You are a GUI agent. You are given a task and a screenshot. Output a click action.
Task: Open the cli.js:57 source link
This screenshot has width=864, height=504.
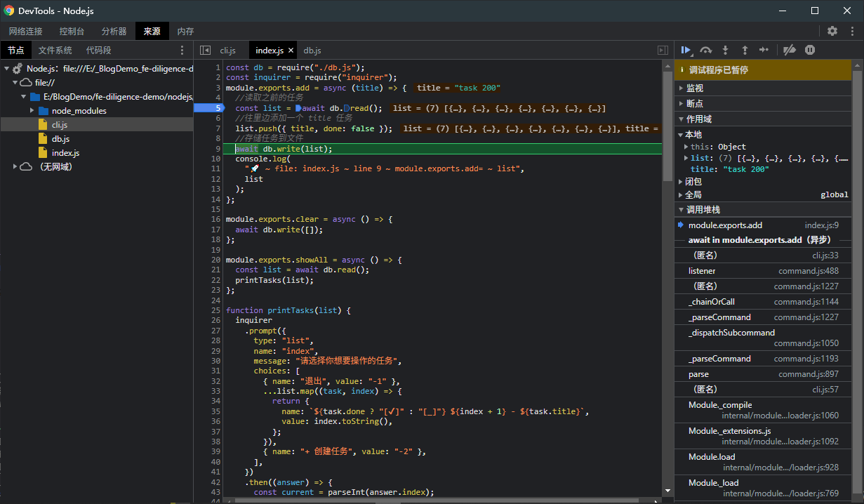coord(825,390)
